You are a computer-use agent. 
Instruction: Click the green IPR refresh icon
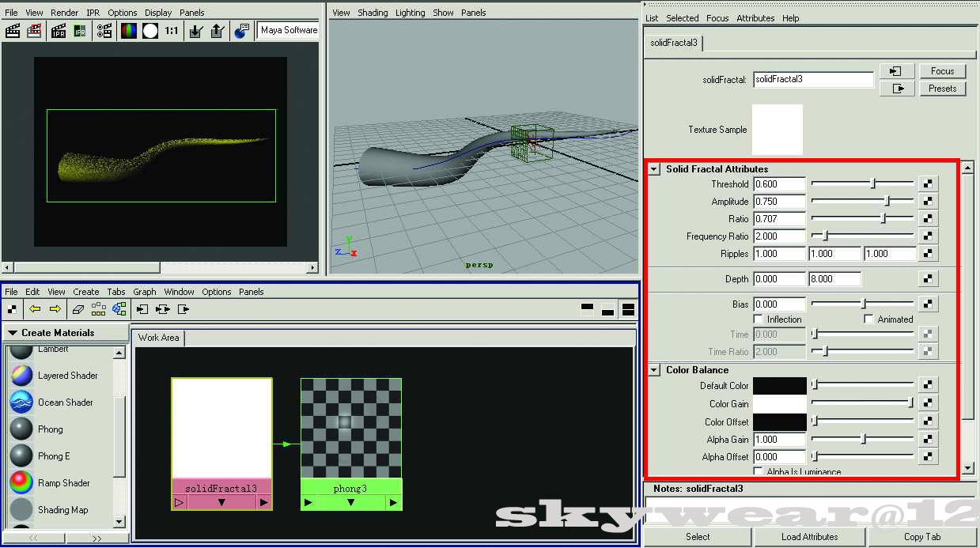pos(80,31)
